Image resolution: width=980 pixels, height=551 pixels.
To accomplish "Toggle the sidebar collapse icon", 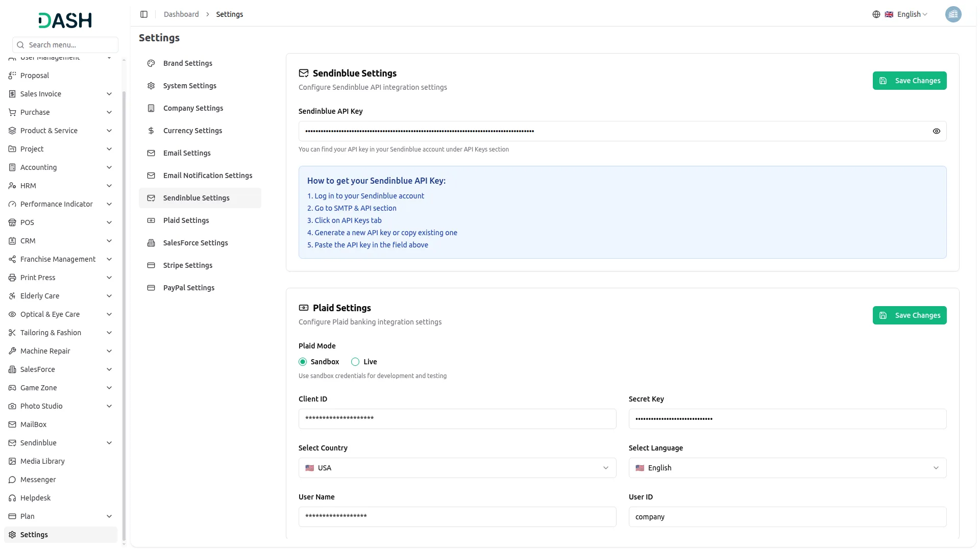I will coord(144,14).
